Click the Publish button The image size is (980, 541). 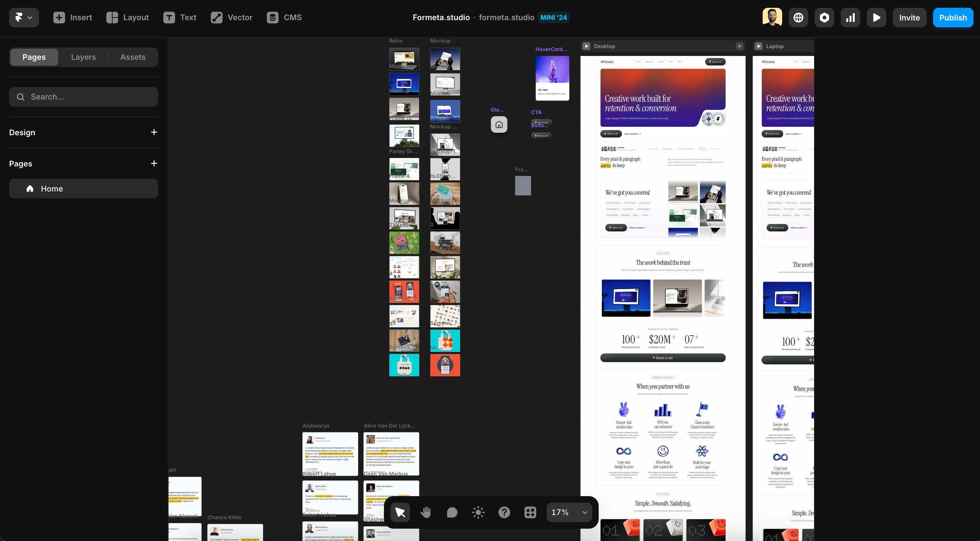[x=953, y=18]
